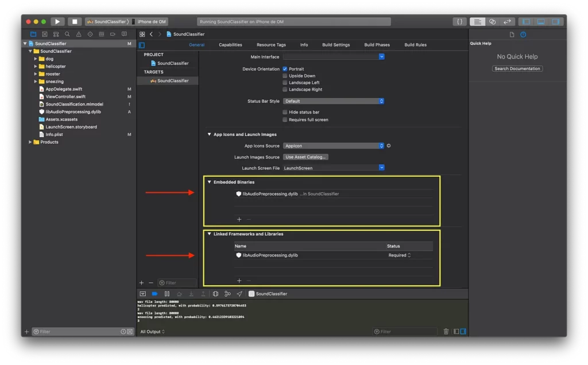
Task: Expand the helicopter folder
Action: 36,67
